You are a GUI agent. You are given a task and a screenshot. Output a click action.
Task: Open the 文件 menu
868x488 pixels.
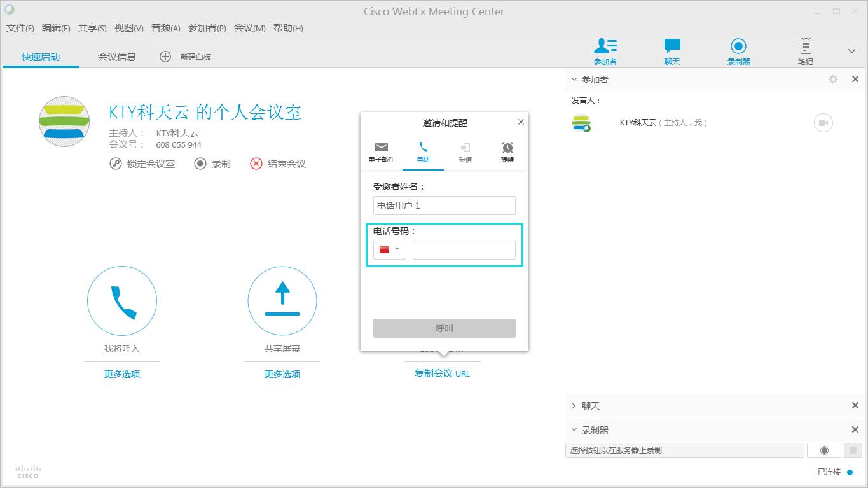coord(20,28)
